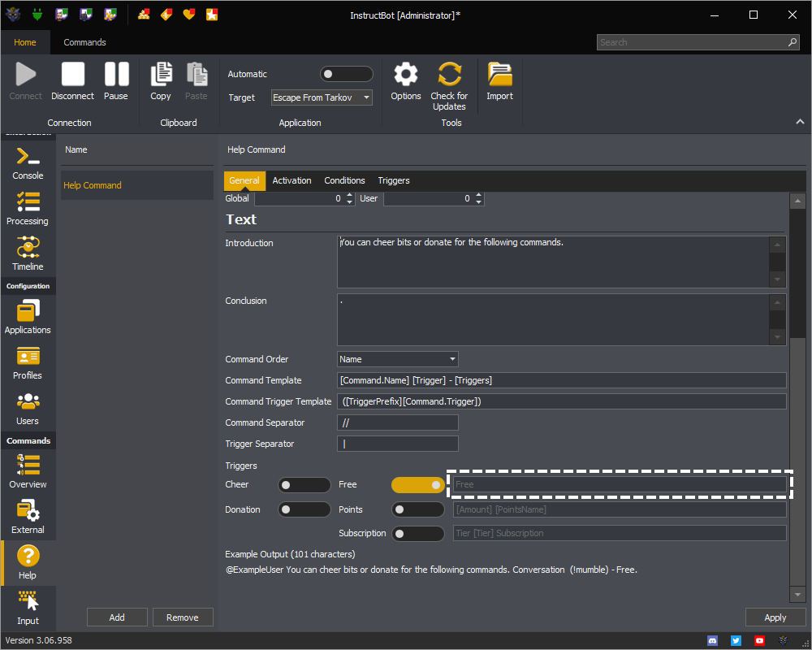Viewport: 812px width, 650px height.
Task: Click the Trigger Separator field
Action: [x=397, y=444]
